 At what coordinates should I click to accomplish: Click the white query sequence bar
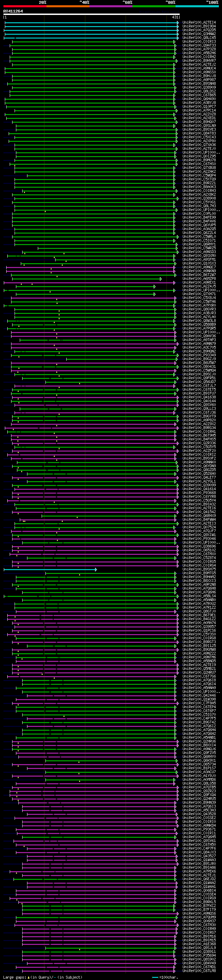[92, 15]
